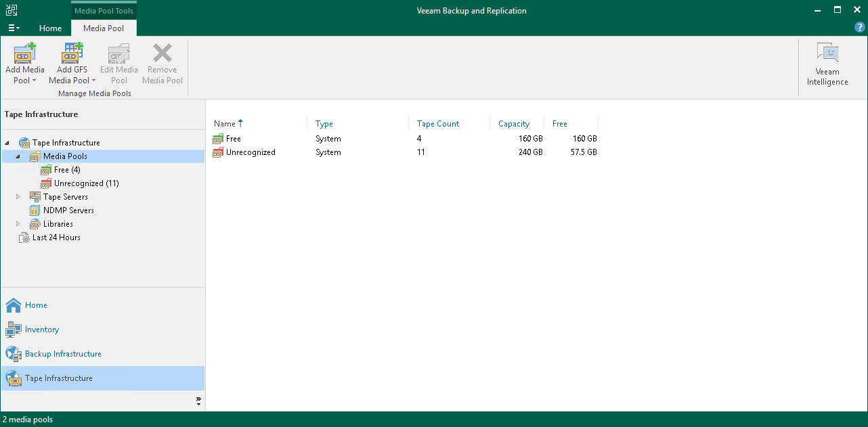Select Unrecognized (11) in the tree
Image resolution: width=868 pixels, height=427 pixels.
(87, 183)
